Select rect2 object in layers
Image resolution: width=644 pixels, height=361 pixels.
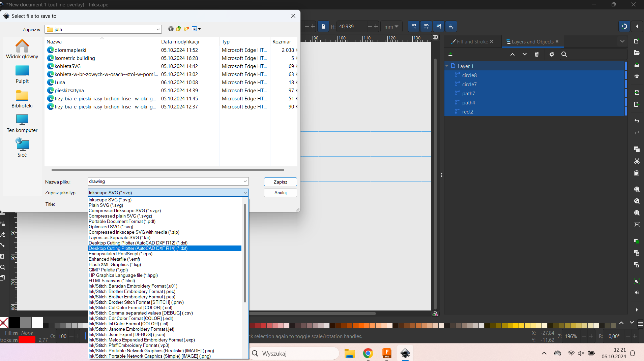468,112
